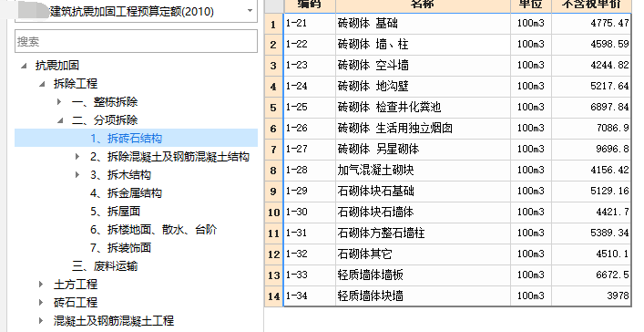Open the quota library dropdown arrow

[x=250, y=11]
